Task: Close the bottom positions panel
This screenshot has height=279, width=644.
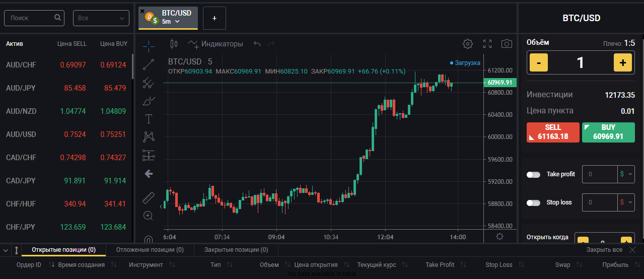Action: pyautogui.click(x=632, y=250)
